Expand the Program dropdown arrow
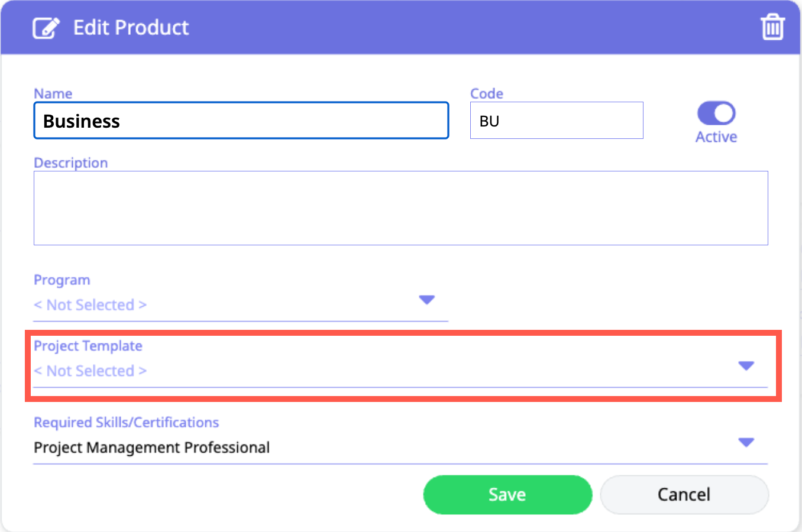Screen dimensions: 802x532 (427, 300)
